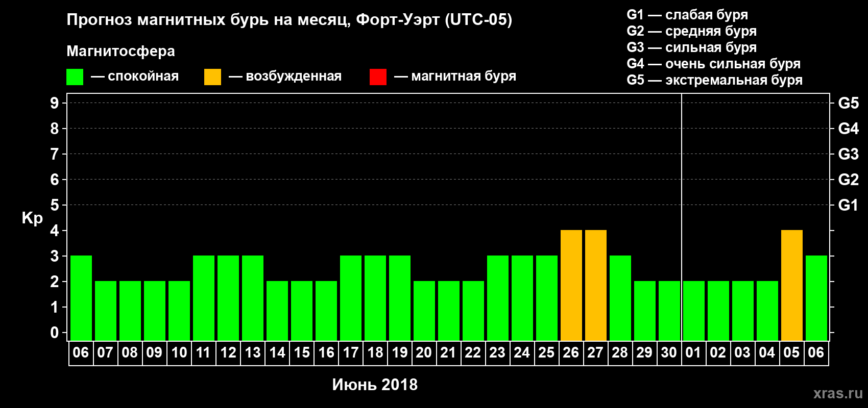Click the G4 right axis label
Screen dimensions: 868x408
tap(849, 129)
